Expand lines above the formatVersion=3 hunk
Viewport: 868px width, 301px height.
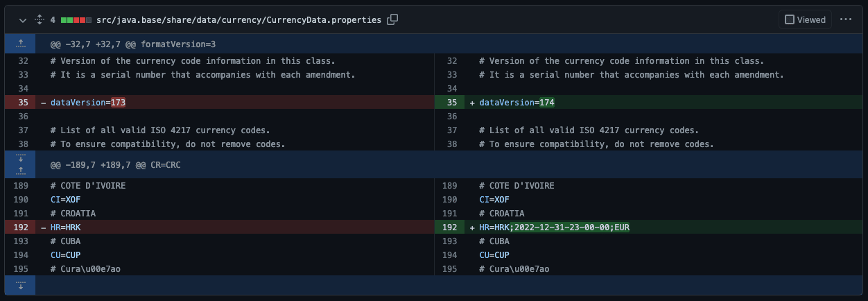click(20, 44)
